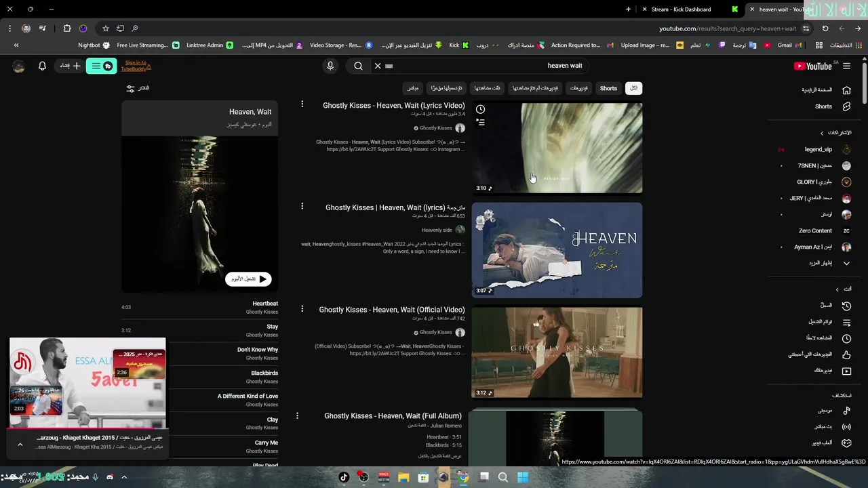Image resolution: width=868 pixels, height=488 pixels.
Task: Select the 'تمّت مشاهدتها' filter chip
Action: click(x=487, y=88)
